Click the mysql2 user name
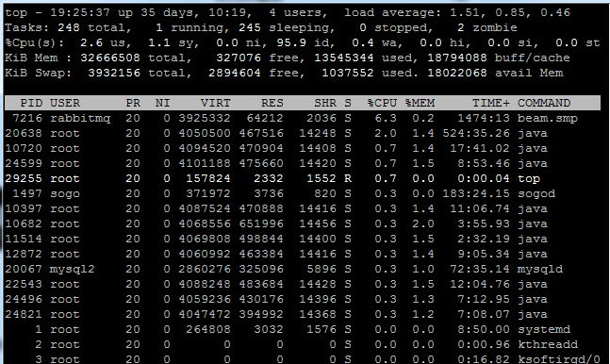This screenshot has height=364, width=610. (x=73, y=270)
